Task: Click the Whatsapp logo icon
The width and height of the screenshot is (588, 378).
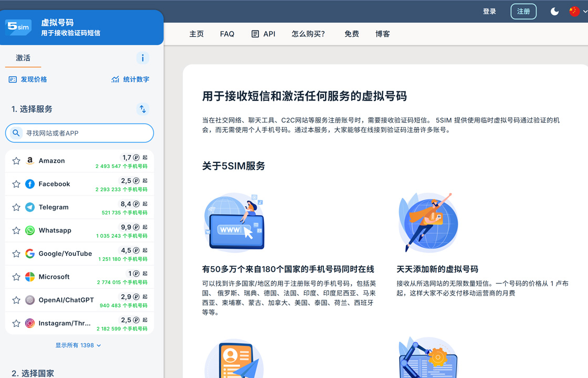Action: (x=30, y=230)
